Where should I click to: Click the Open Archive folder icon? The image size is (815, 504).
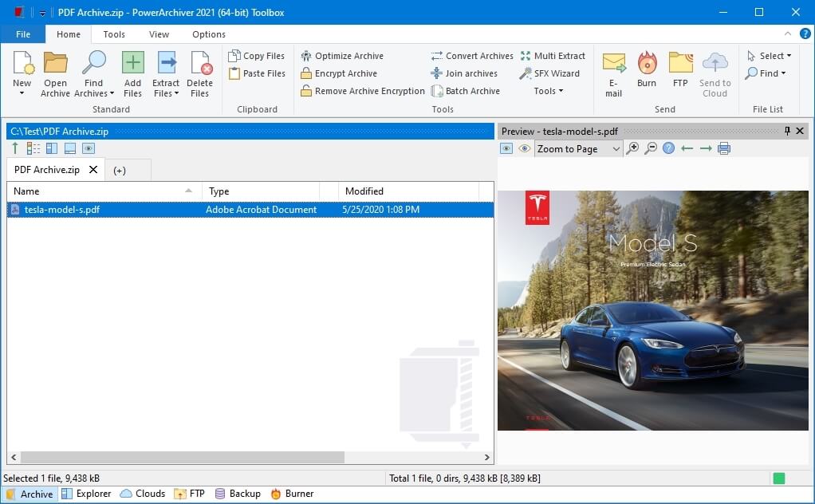pos(55,63)
